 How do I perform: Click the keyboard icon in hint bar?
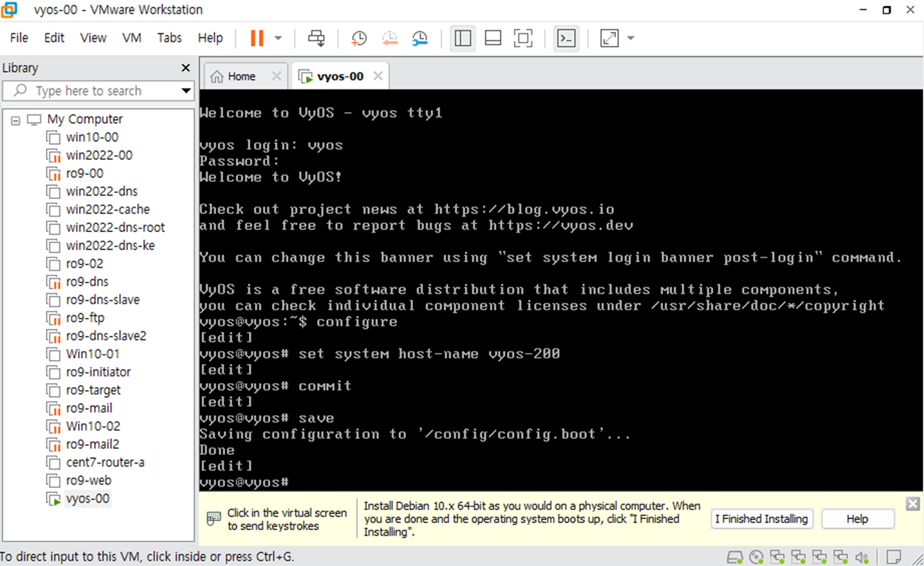(x=214, y=519)
